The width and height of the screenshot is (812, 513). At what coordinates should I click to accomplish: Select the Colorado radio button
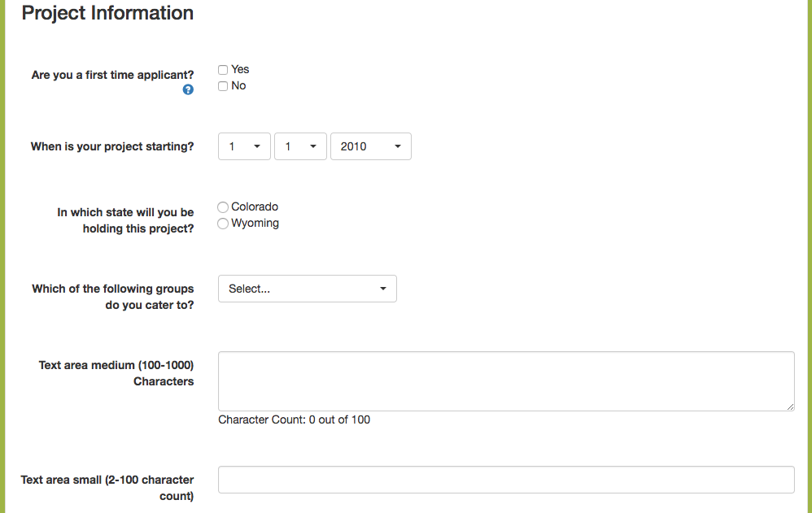point(223,207)
